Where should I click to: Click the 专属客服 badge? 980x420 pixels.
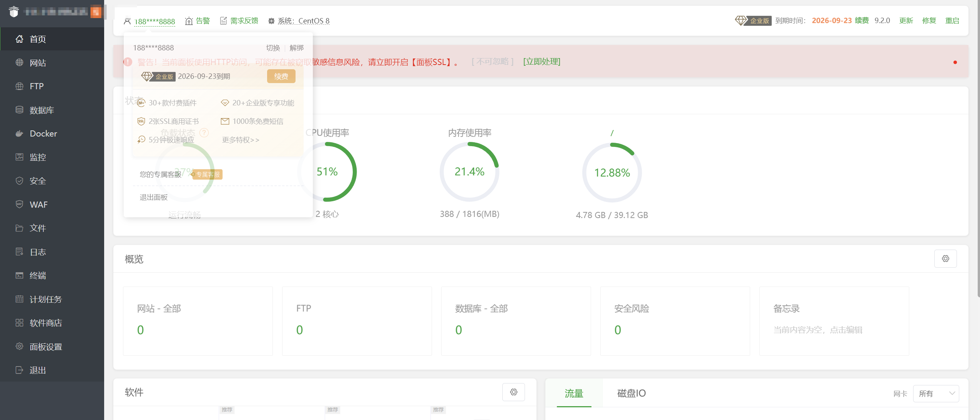[x=208, y=174]
